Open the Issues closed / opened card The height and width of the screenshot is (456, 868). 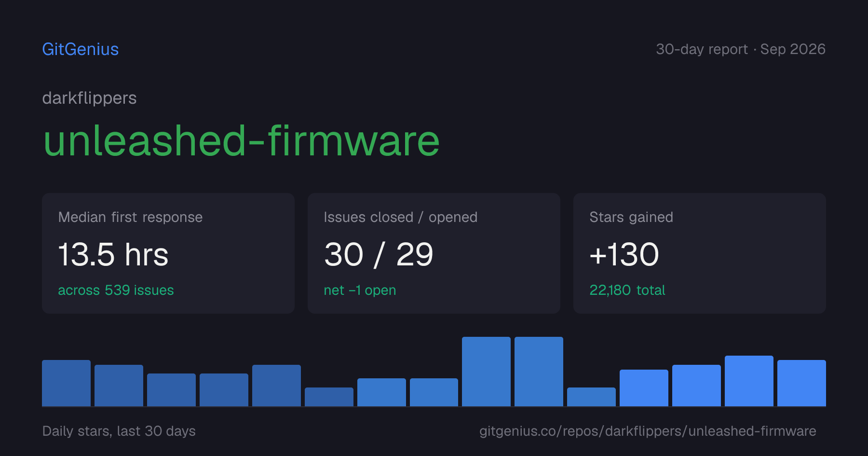click(x=434, y=253)
